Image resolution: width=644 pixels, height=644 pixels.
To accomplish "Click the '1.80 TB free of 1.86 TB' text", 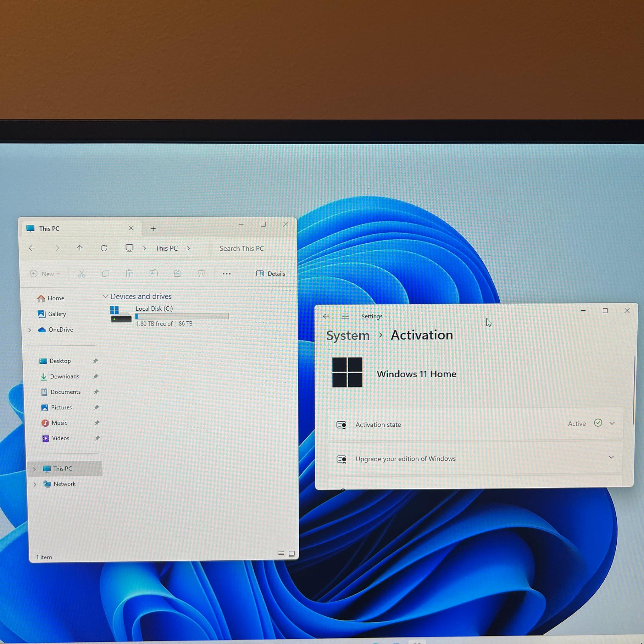I will click(x=164, y=324).
